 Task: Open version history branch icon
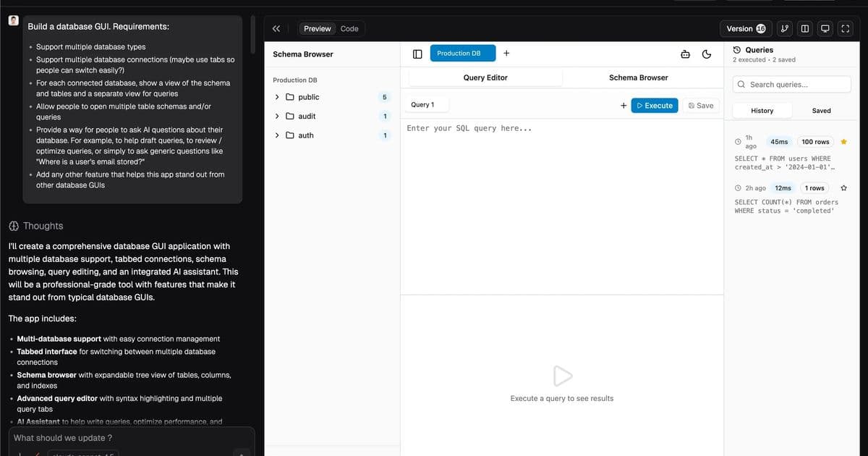(785, 28)
